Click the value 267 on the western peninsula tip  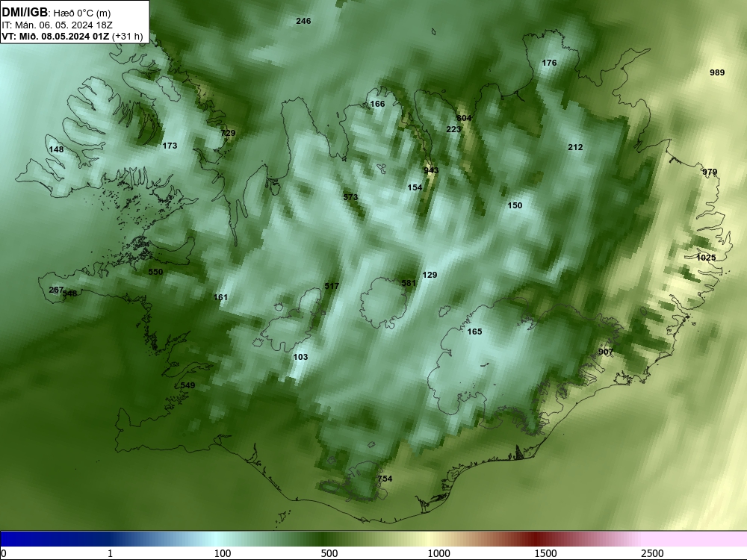coord(56,290)
